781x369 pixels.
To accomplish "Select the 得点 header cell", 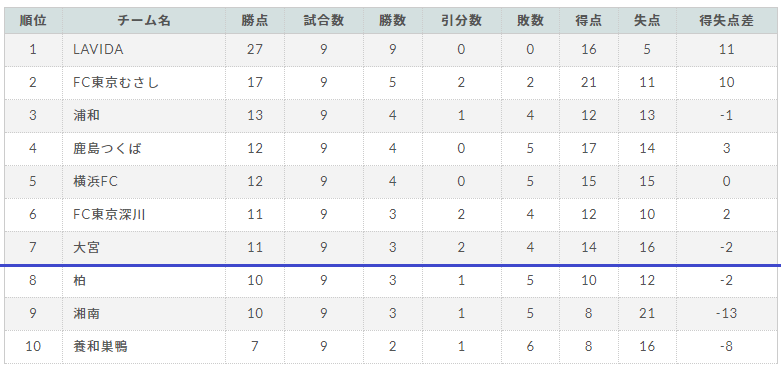I will point(589,20).
